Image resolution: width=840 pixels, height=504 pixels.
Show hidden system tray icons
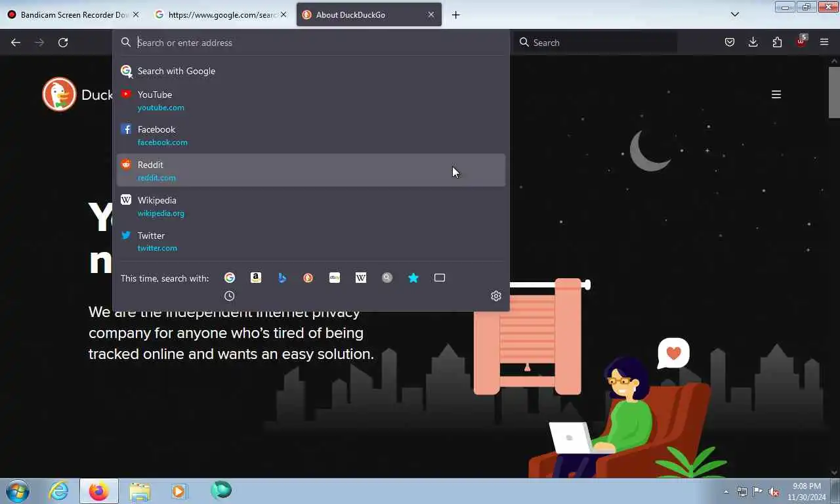[x=726, y=492]
